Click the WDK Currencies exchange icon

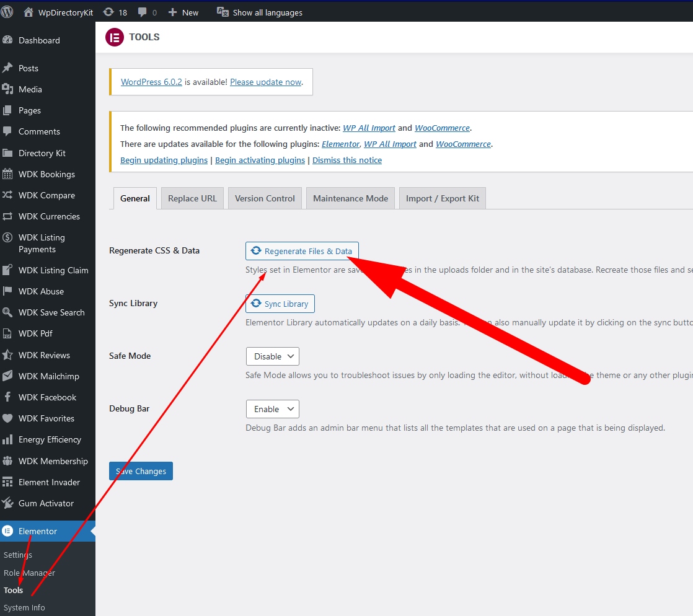click(7, 216)
